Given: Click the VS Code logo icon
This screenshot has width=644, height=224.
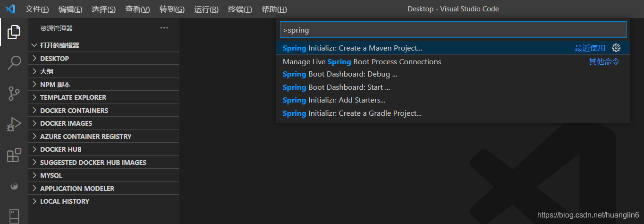Looking at the screenshot, I should 10,9.
